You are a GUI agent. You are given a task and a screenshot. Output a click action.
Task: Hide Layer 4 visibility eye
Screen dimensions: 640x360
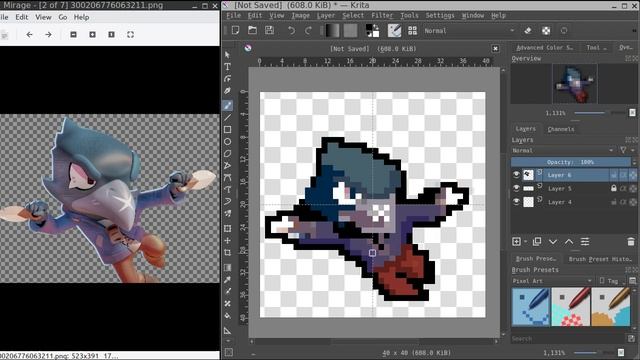tap(516, 202)
